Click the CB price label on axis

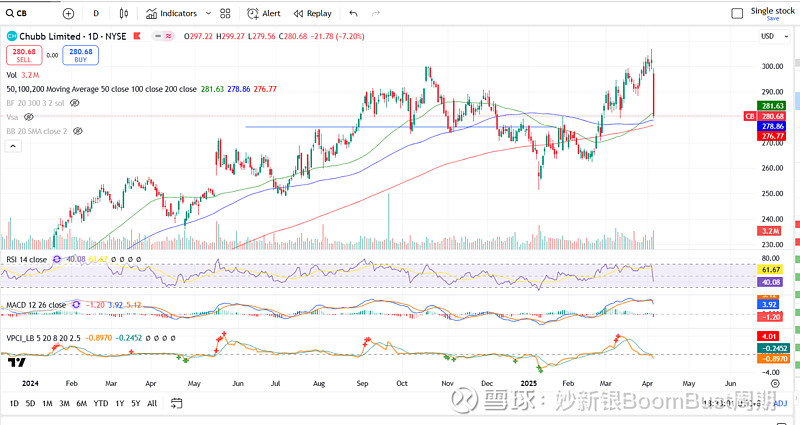click(x=749, y=116)
